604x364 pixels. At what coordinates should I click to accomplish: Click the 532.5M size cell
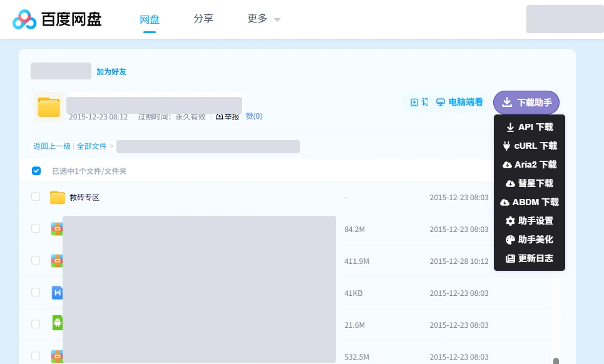[x=357, y=357]
